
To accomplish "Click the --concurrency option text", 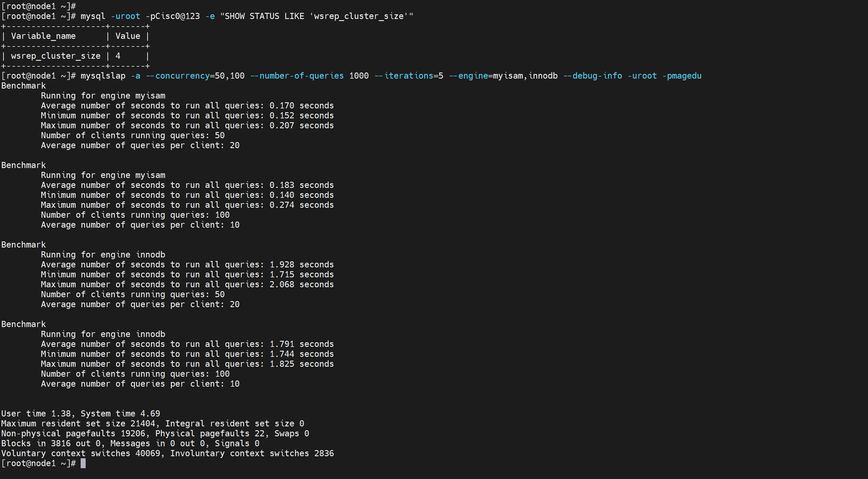I will (x=178, y=76).
